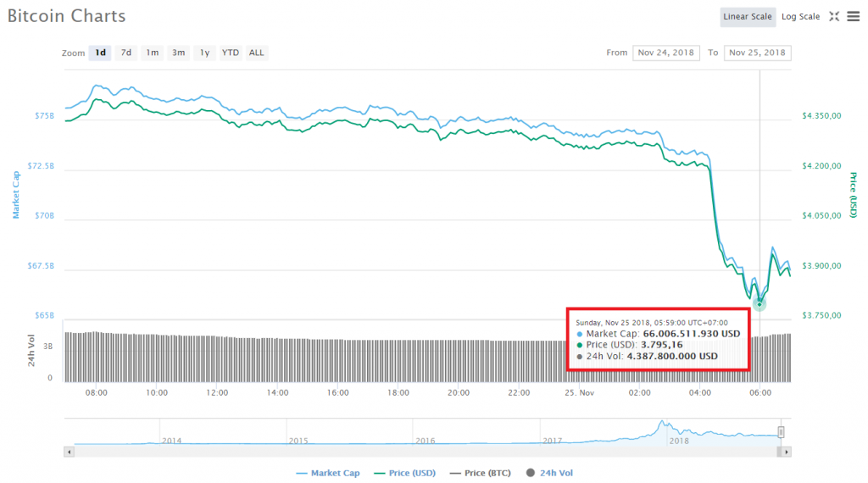Select the YTD zoom range

pyautogui.click(x=231, y=53)
